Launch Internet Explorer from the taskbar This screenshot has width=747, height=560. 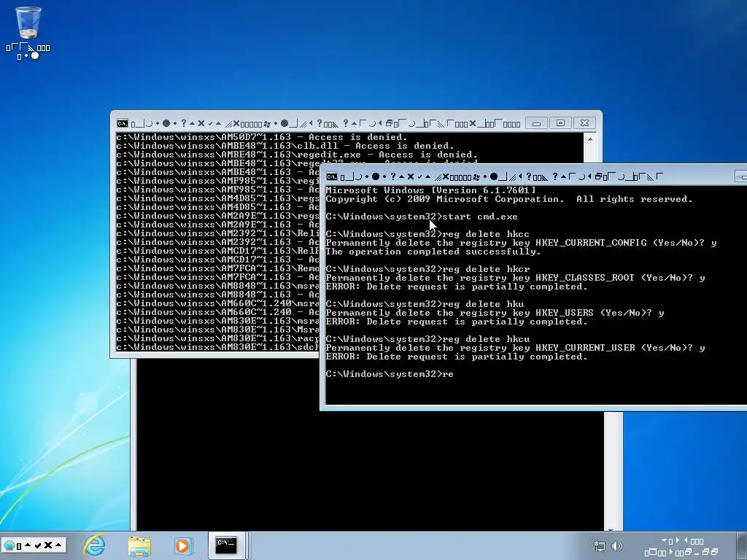pos(94,545)
